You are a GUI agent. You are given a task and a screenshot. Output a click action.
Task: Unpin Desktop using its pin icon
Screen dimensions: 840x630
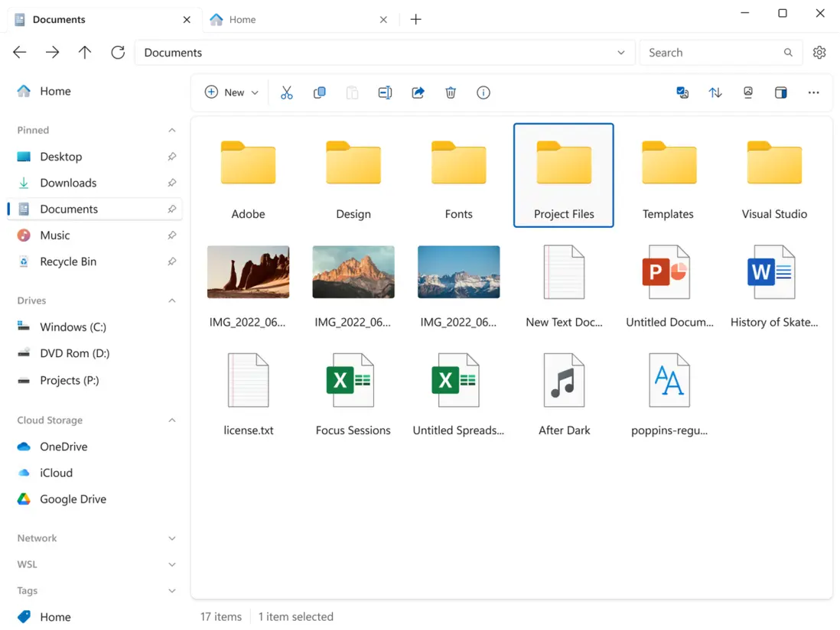click(172, 157)
